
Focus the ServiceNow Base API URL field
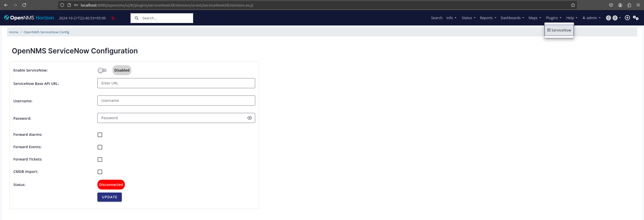coord(176,83)
